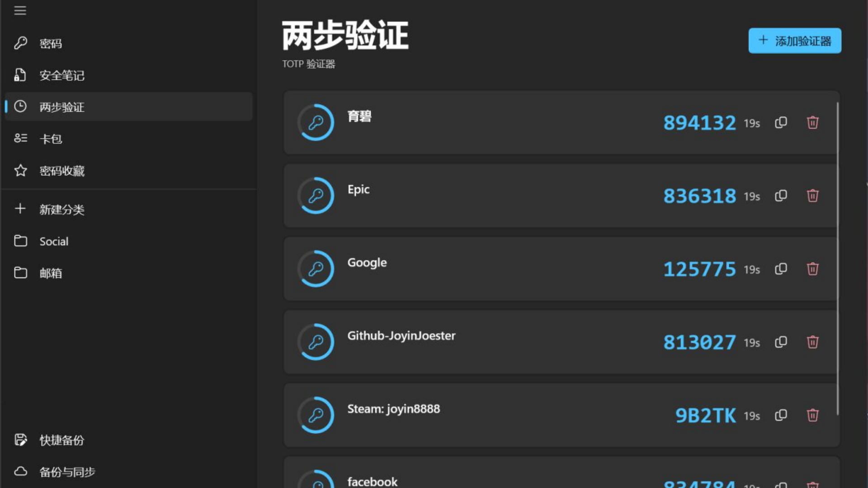Click the Google key progress ring icon
The width and height of the screenshot is (868, 488).
pyautogui.click(x=316, y=269)
